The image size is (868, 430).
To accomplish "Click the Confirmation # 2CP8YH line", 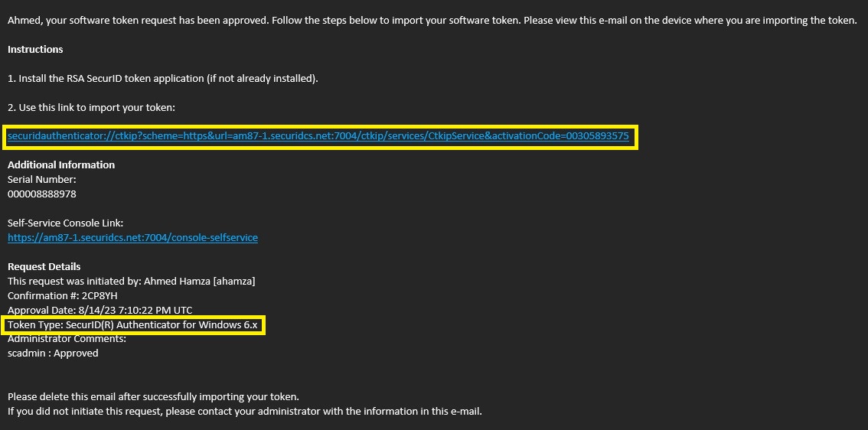I will coord(62,295).
